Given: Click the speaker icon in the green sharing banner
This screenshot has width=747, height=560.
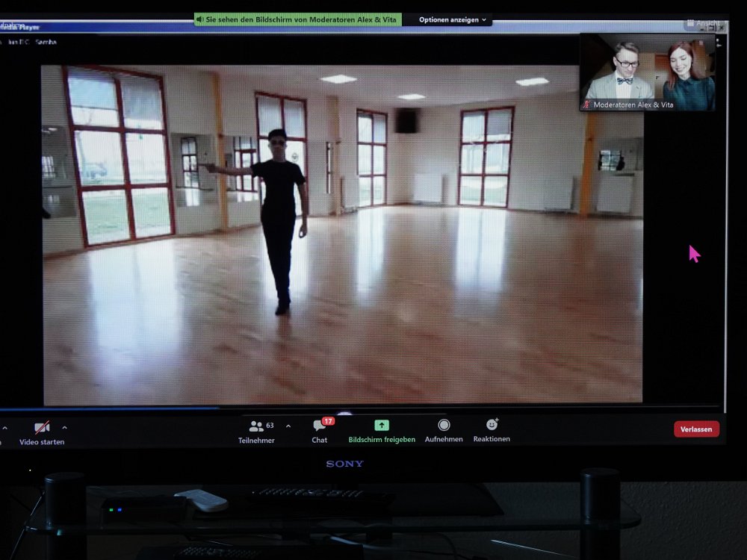Looking at the screenshot, I should (x=200, y=19).
